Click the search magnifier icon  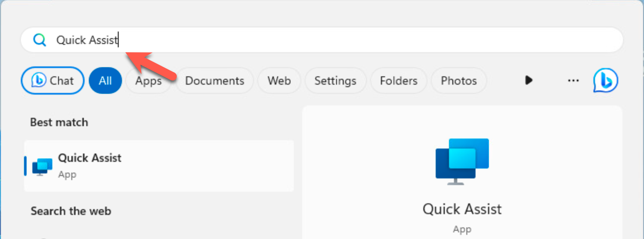39,40
